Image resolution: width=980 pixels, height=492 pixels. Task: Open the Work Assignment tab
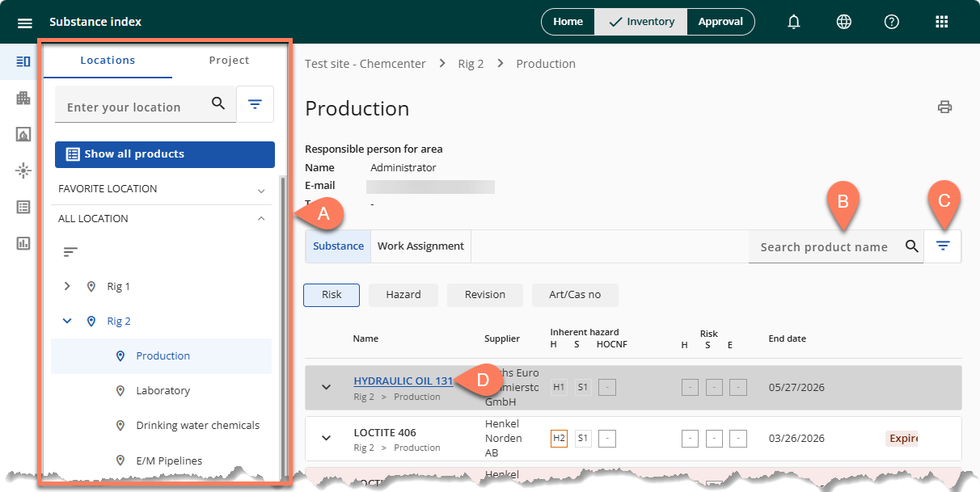pyautogui.click(x=420, y=246)
